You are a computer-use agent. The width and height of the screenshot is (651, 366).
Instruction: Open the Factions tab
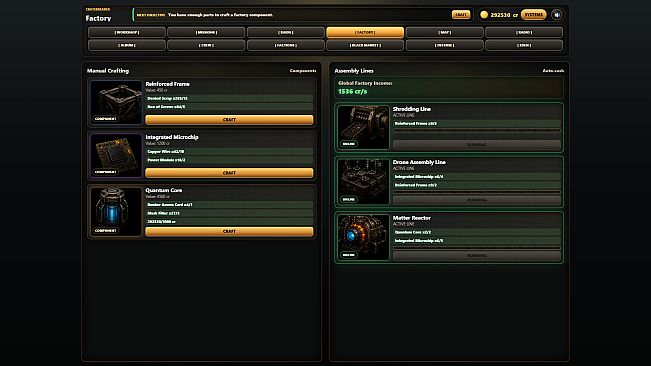(286, 45)
